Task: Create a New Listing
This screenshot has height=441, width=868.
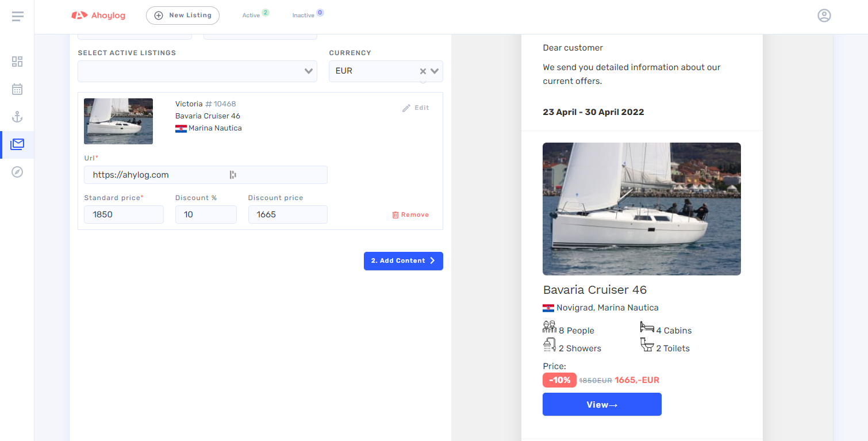Action: point(183,16)
